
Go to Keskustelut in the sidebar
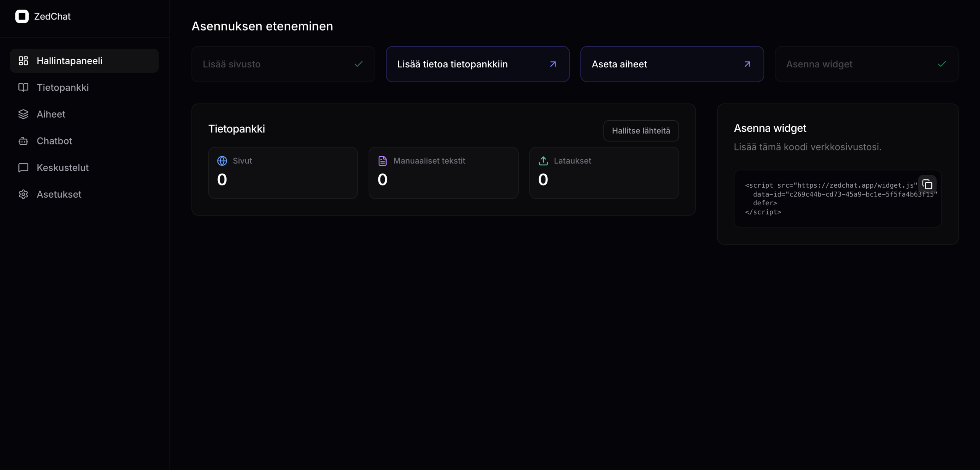click(63, 168)
